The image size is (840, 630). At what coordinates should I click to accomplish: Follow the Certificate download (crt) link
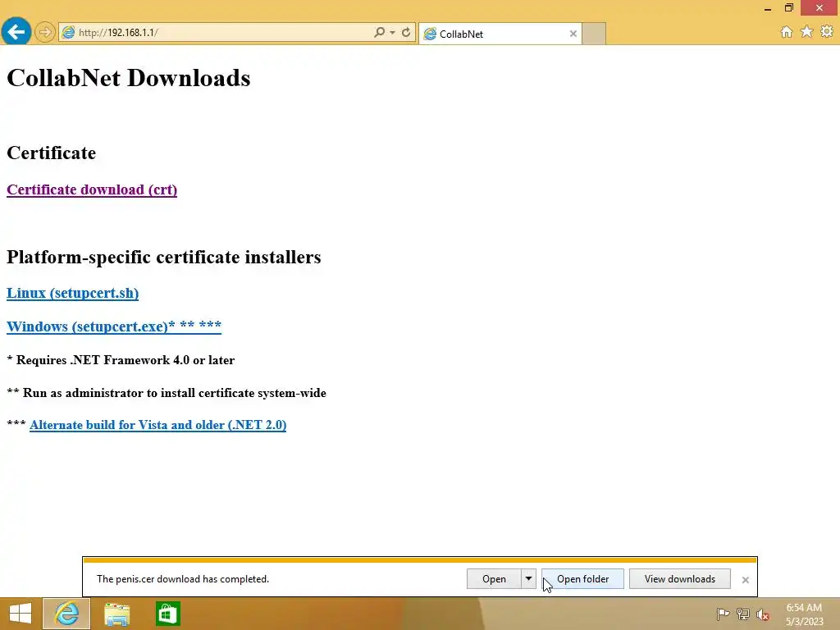click(92, 189)
